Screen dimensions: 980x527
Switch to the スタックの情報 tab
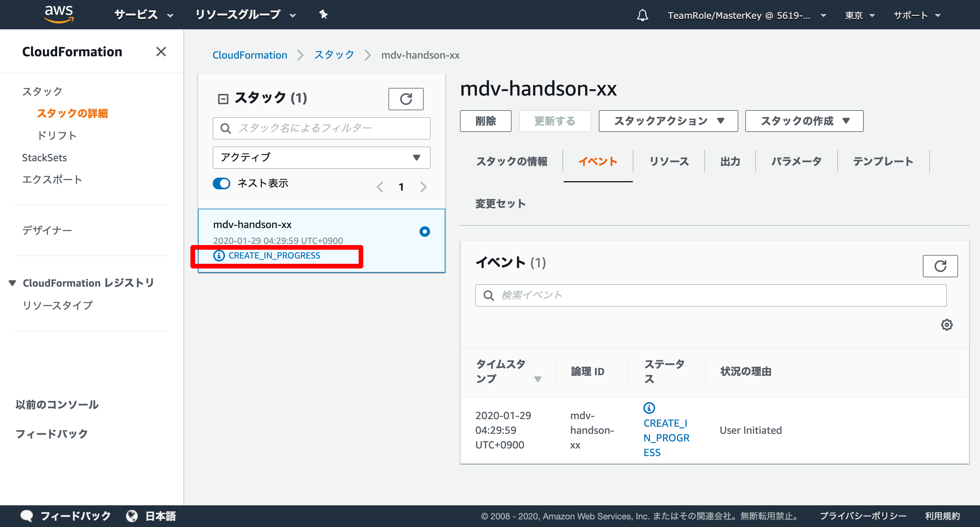click(512, 161)
